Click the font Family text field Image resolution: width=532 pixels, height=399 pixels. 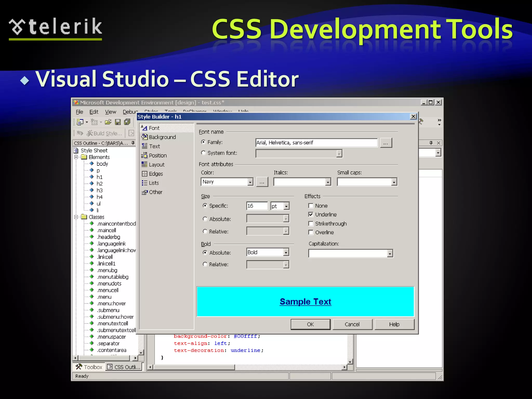316,143
